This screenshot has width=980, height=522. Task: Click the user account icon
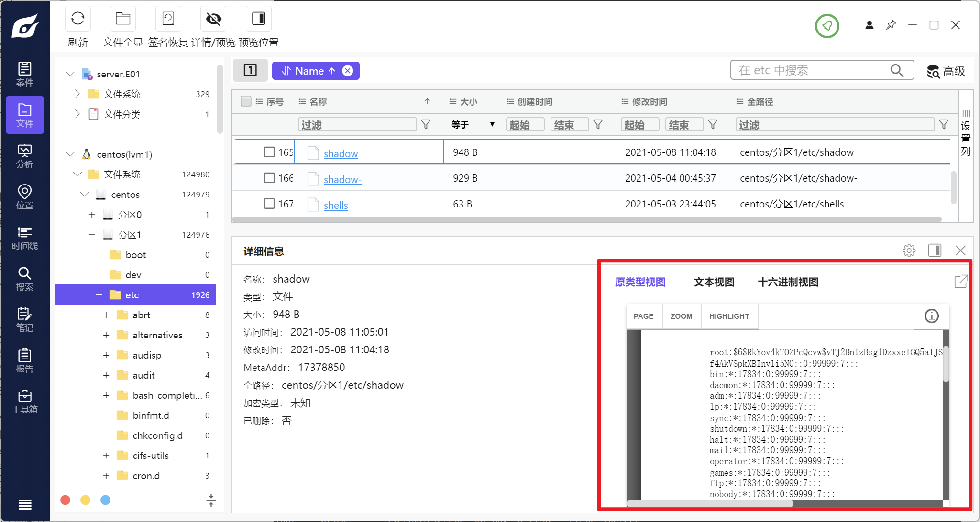coord(870,25)
